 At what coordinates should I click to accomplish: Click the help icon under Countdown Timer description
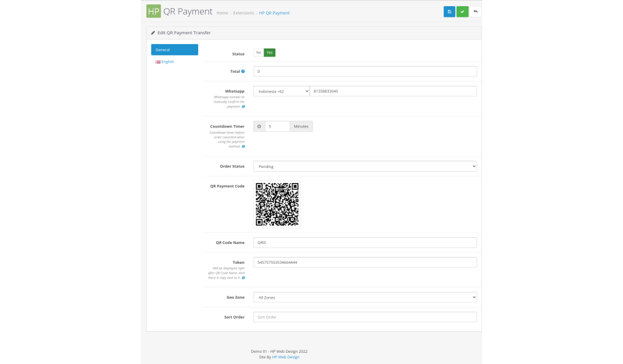point(243,146)
